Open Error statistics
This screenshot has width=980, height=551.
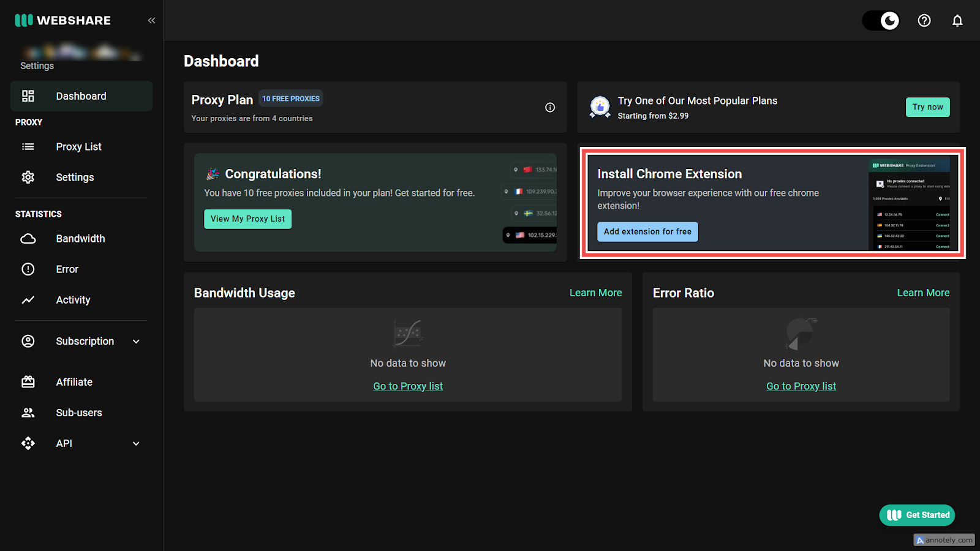81,269
